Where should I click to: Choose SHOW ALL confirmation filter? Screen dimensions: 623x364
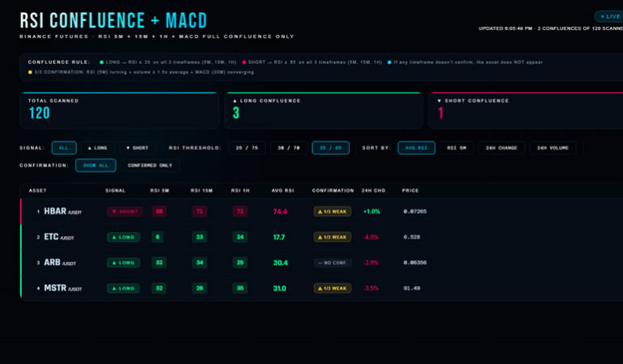96,165
